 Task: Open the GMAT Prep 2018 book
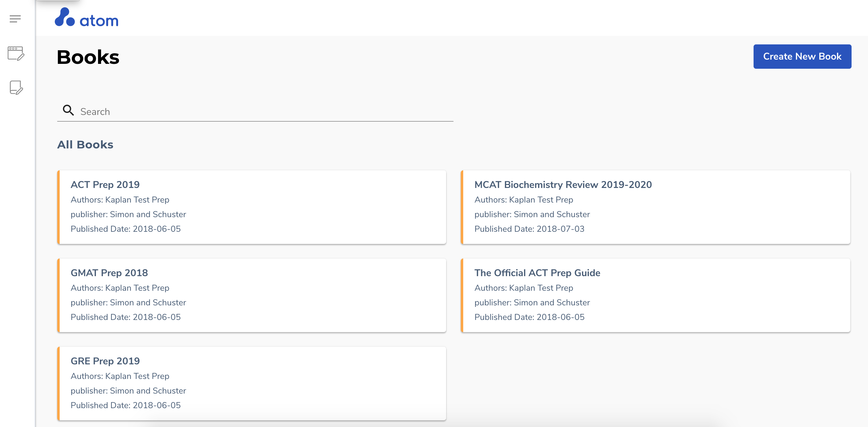click(252, 295)
